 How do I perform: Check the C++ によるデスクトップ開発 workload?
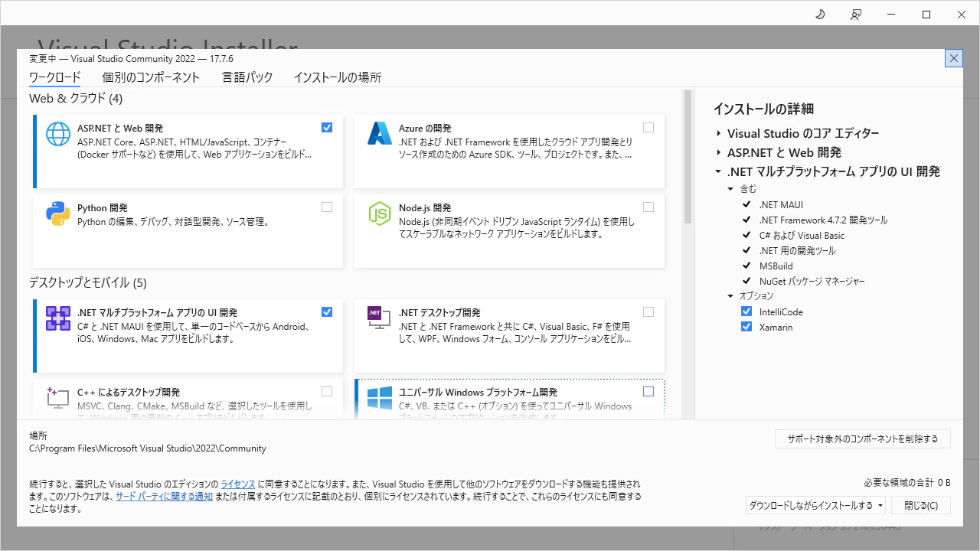(327, 391)
